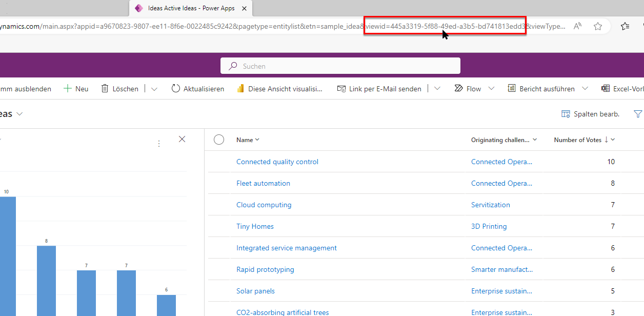Click the tallest chart bar labeled 10

7,256
